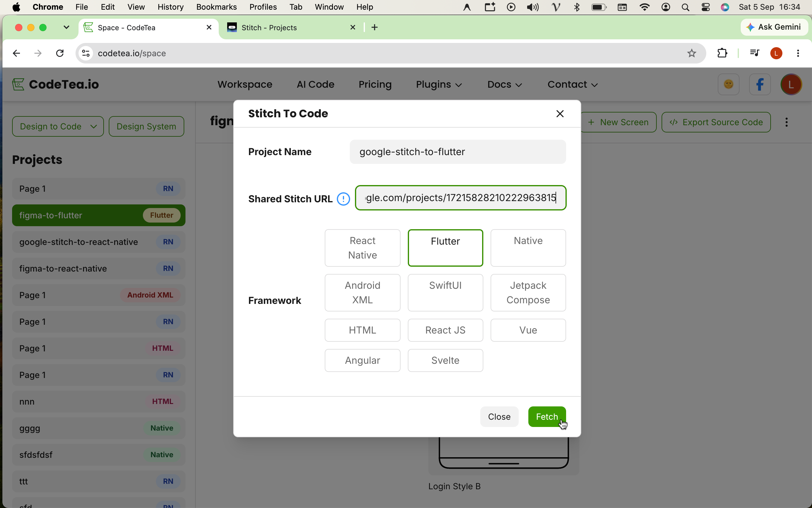Expand the Design to Code dropdown
This screenshot has height=508, width=812.
point(58,126)
